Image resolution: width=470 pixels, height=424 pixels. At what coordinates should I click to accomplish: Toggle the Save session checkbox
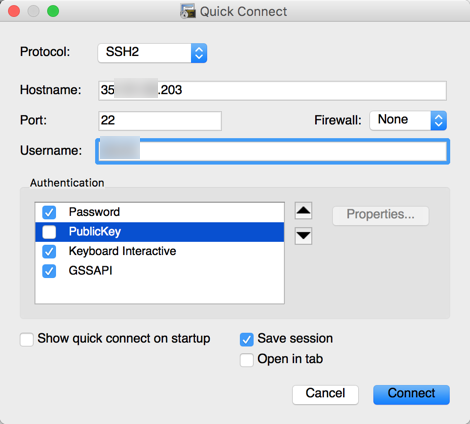point(247,340)
